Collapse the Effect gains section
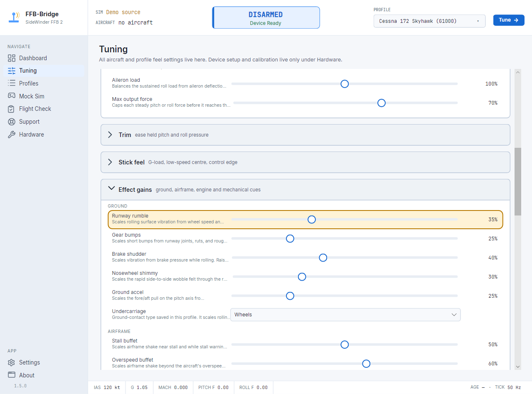This screenshot has height=394, width=532. pyautogui.click(x=305, y=190)
